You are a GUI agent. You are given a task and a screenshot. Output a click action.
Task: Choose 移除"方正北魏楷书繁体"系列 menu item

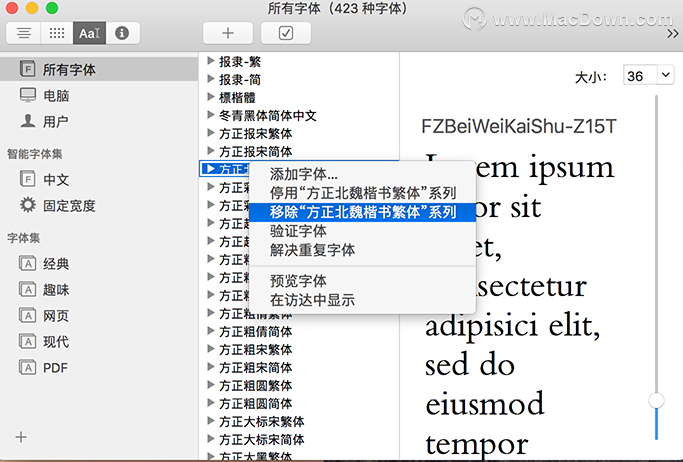[362, 212]
